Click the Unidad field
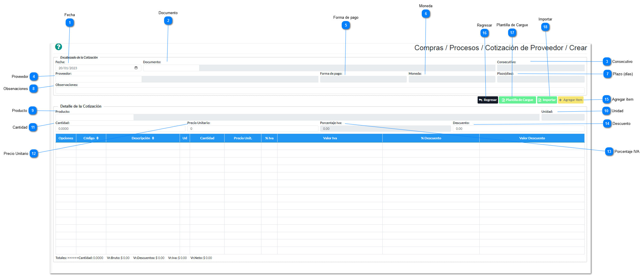The height and width of the screenshot is (276, 644). (x=563, y=117)
